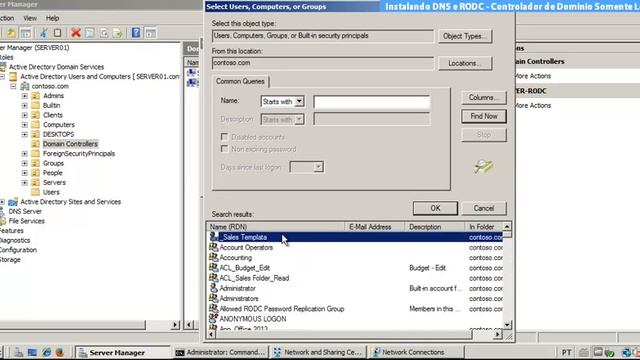The width and height of the screenshot is (640, 360).
Task: Click the search results horizontal scroll right arrow
Action: pos(497,334)
